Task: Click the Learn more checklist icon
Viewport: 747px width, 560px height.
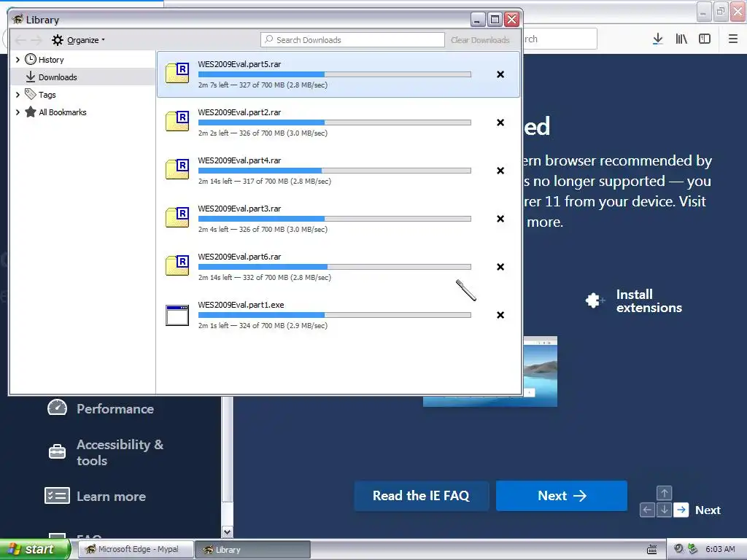Action: [x=57, y=496]
